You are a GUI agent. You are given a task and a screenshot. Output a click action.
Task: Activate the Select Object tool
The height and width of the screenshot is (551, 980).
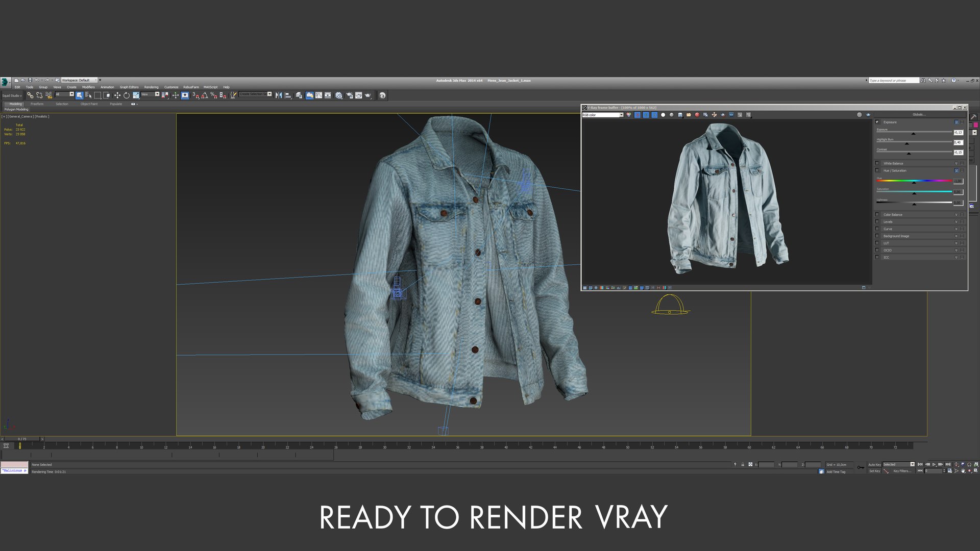pos(79,95)
